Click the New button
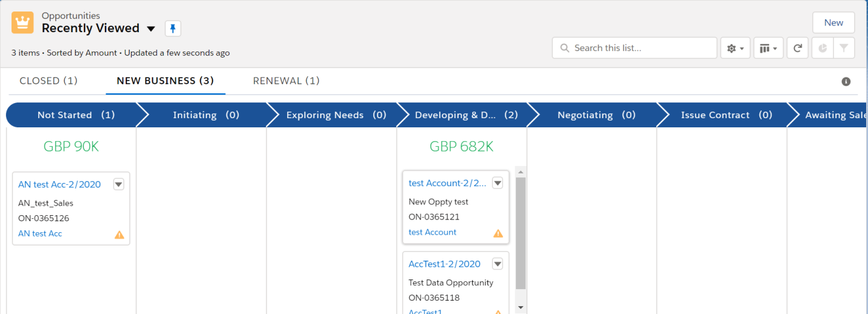The image size is (868, 314). tap(833, 22)
